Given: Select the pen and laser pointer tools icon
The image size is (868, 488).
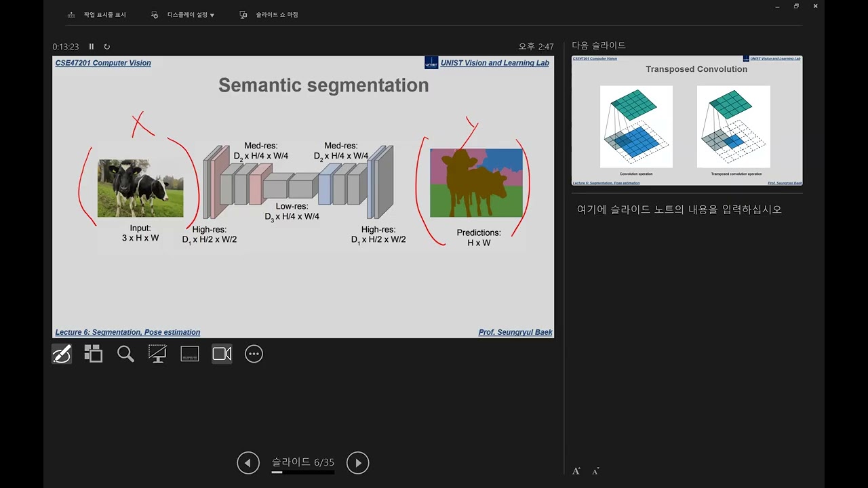Looking at the screenshot, I should (62, 354).
